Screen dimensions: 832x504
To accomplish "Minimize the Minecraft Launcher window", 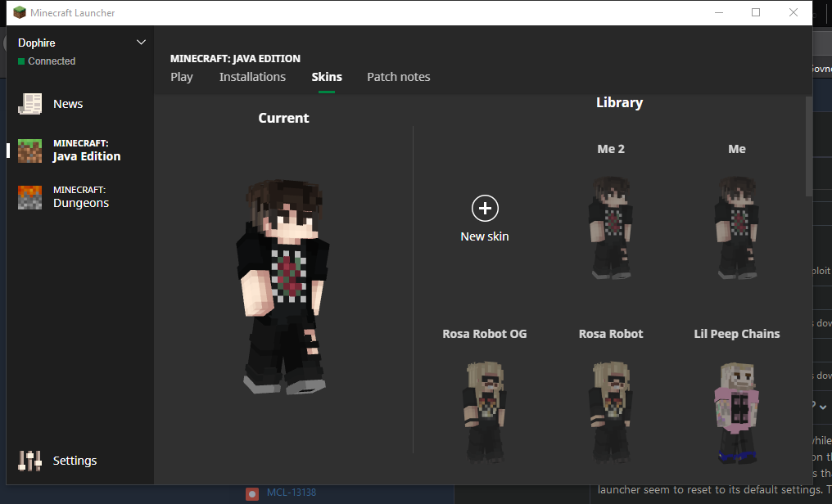I will point(719,12).
